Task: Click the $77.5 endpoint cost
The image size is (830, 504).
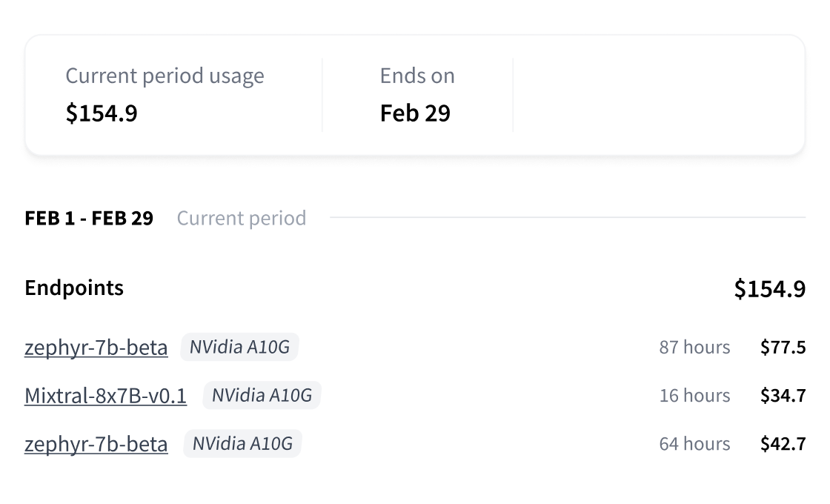Action: (x=783, y=347)
